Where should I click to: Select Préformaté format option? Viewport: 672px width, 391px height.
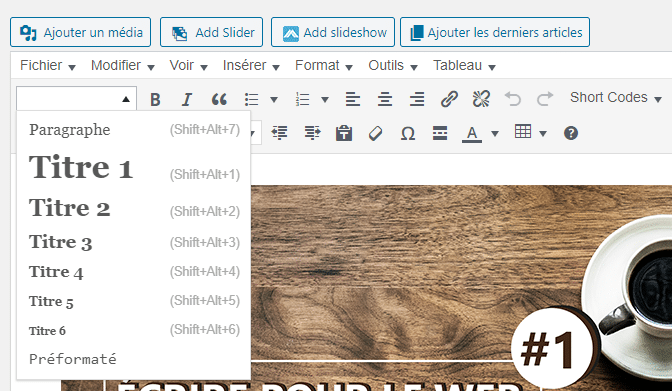pos(134,359)
